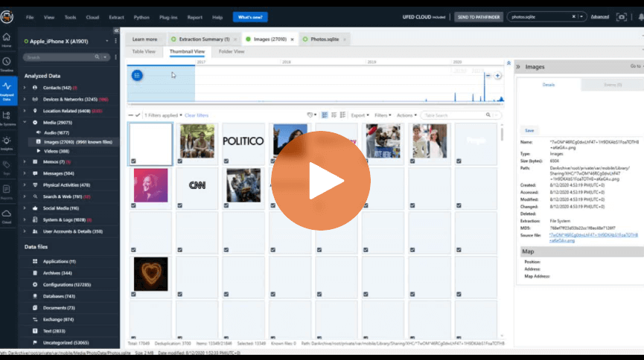Zoom in the timeline with plus
The width and height of the screenshot is (644, 360).
click(x=497, y=76)
